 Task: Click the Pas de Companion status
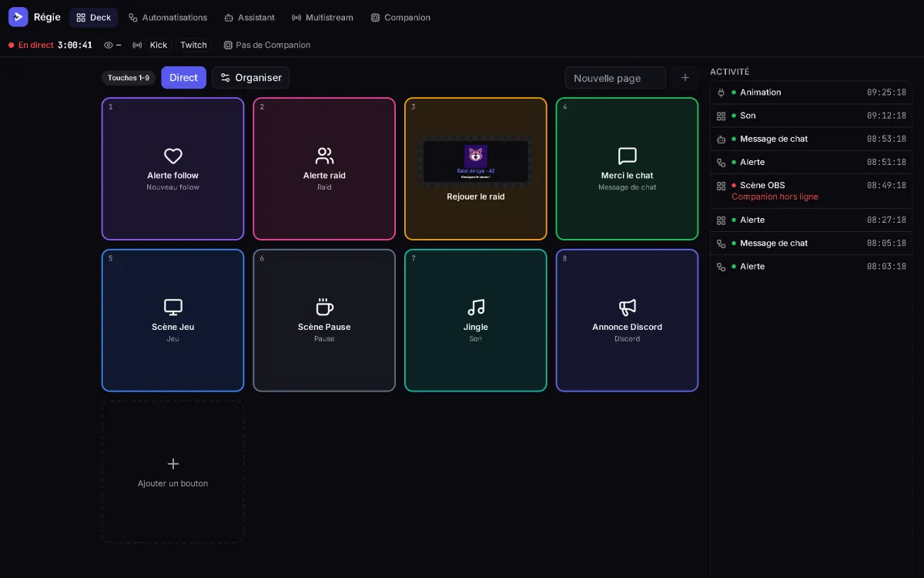(267, 45)
